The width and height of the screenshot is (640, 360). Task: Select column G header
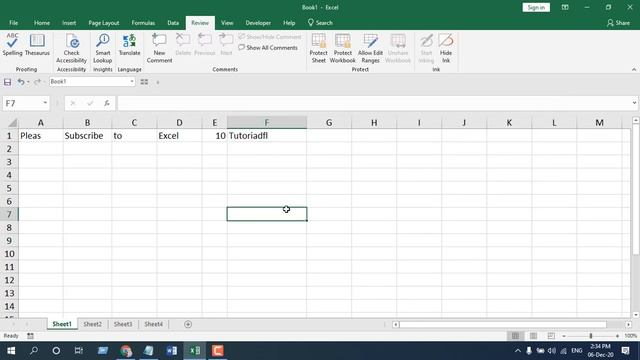(x=329, y=122)
